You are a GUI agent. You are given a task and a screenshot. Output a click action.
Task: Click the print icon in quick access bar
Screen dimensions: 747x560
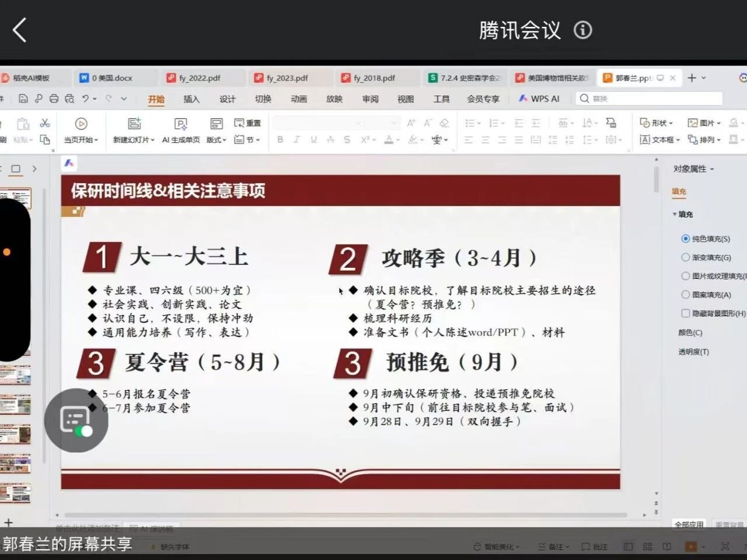pyautogui.click(x=54, y=99)
